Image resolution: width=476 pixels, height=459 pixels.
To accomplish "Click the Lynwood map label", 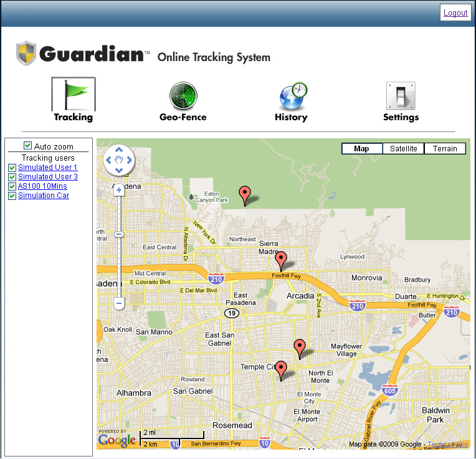I will pos(352,257).
